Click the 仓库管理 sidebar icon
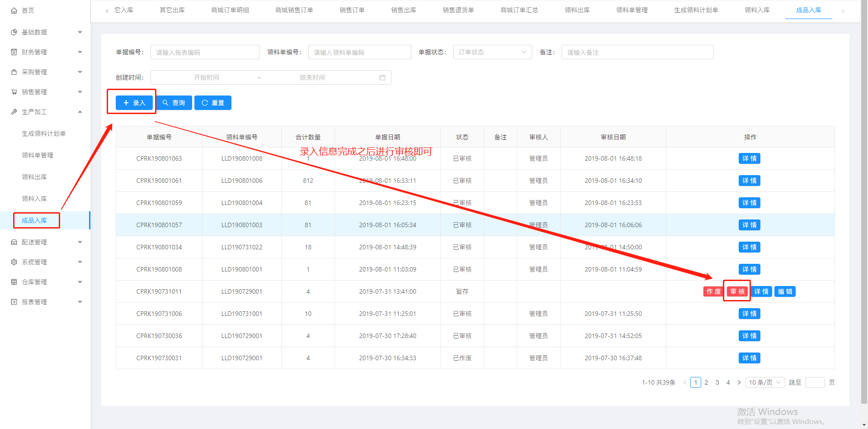The image size is (868, 429). click(x=14, y=282)
